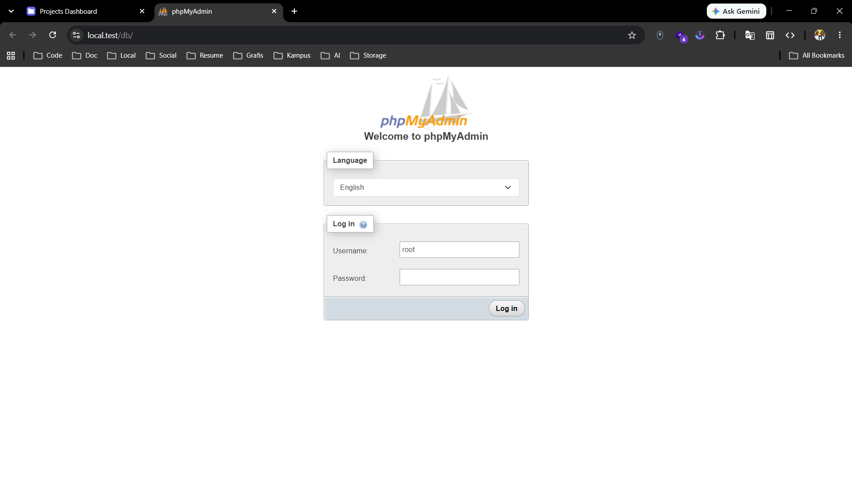This screenshot has height=504, width=852.
Task: Focus the Username field containing root
Action: [x=459, y=249]
